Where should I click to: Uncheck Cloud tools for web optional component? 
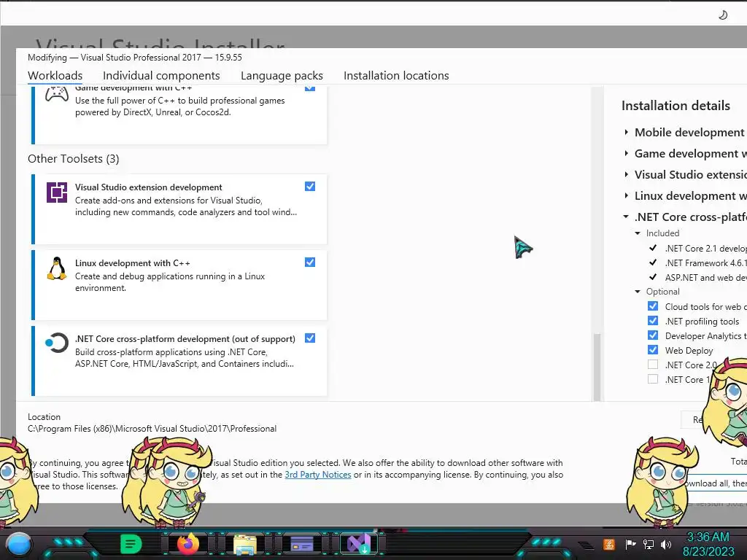[653, 306]
